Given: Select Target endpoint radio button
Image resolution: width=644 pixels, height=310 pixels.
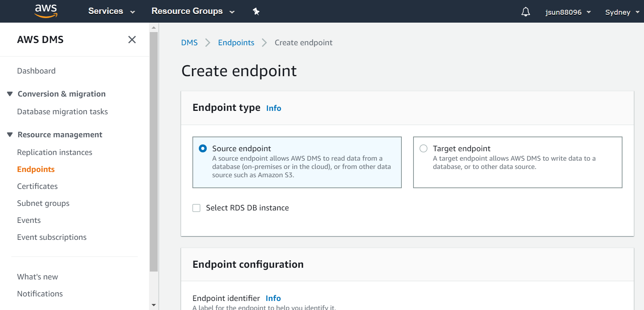Looking at the screenshot, I should pyautogui.click(x=424, y=149).
